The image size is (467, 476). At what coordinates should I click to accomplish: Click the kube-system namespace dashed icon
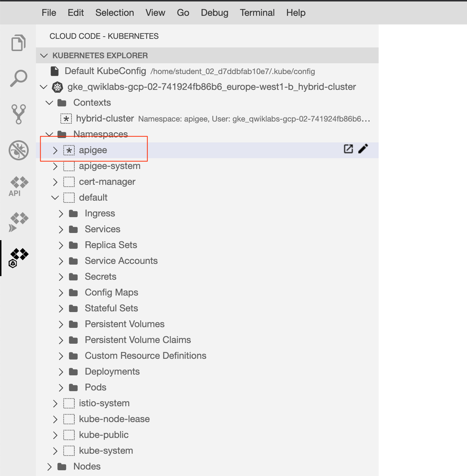point(69,451)
